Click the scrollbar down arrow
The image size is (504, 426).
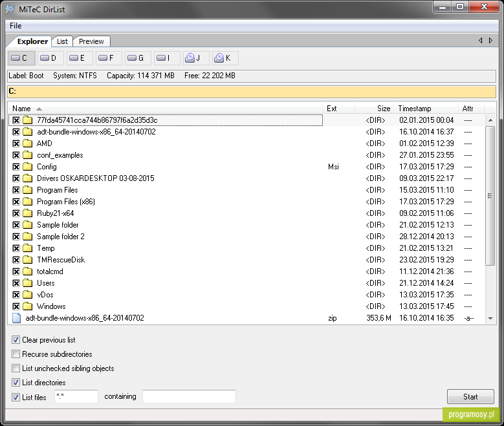pos(490,319)
